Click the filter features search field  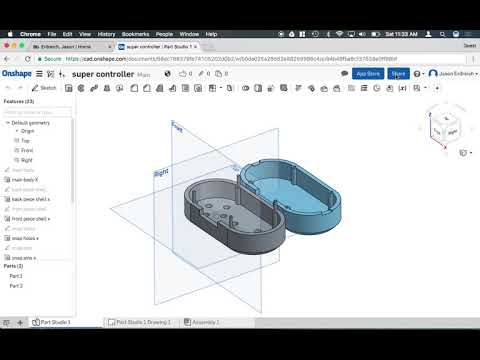(x=37, y=112)
